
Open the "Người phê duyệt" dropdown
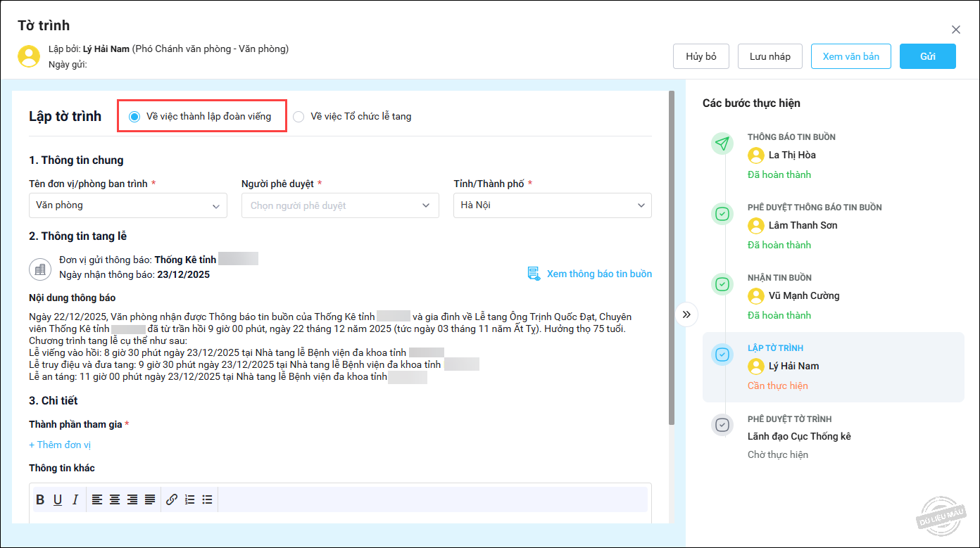340,205
